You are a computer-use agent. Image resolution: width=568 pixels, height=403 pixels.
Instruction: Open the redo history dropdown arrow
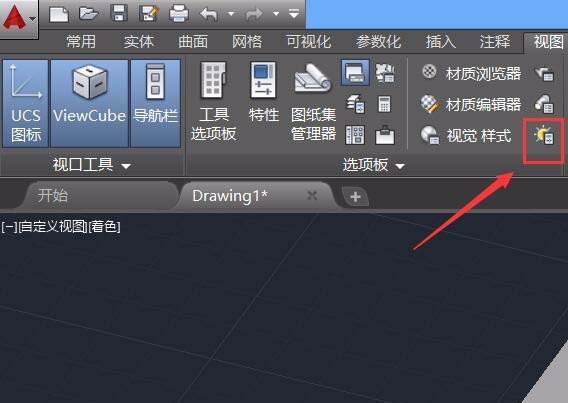coord(276,14)
